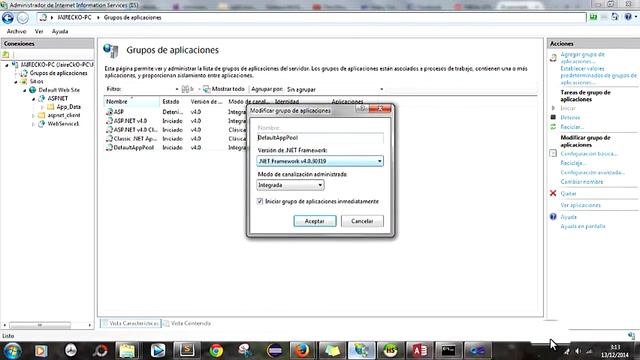Click the IIS Manager taskbar icon

(361, 351)
